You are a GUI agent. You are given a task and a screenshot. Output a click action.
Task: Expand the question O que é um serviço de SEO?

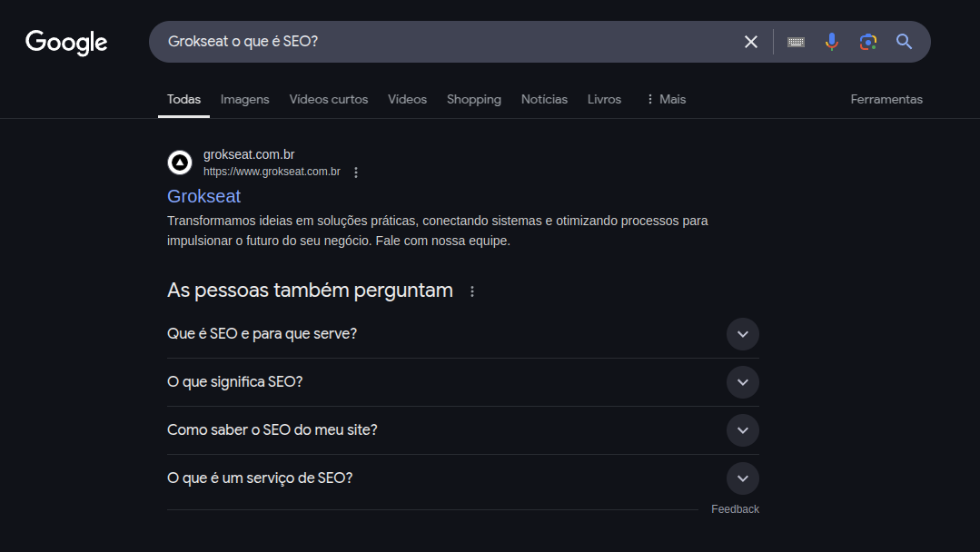(742, 478)
